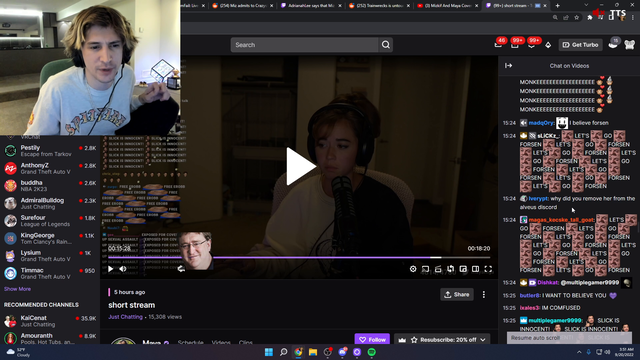Open the weather widget on taskbar

click(19, 352)
